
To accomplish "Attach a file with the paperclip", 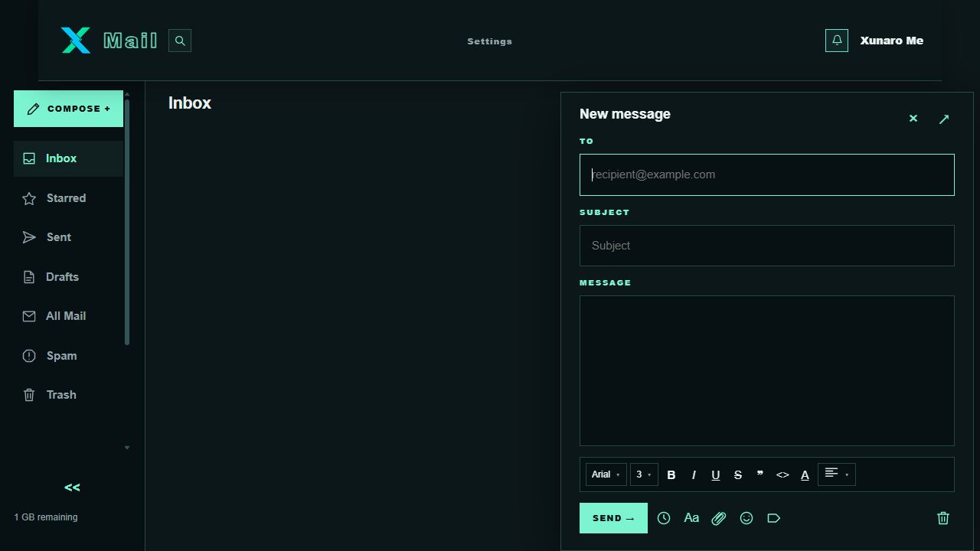I will (719, 518).
